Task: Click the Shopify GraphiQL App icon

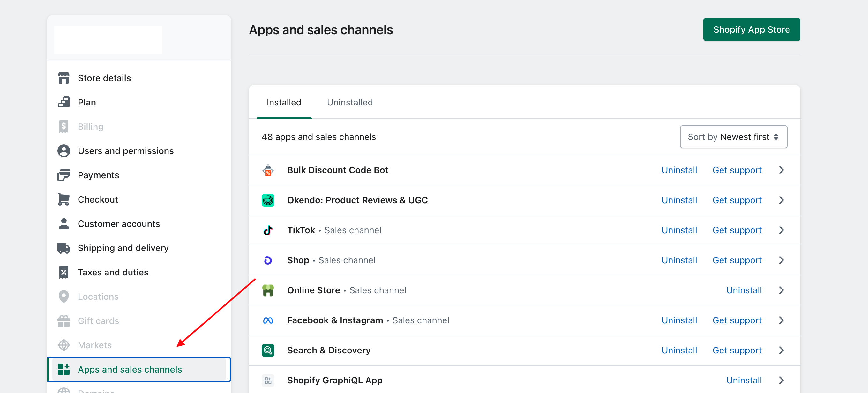Action: tap(268, 380)
